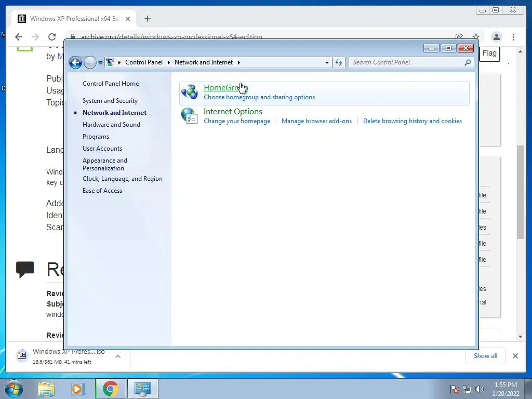
Task: Open the Internet Options globe icon
Action: tap(189, 116)
